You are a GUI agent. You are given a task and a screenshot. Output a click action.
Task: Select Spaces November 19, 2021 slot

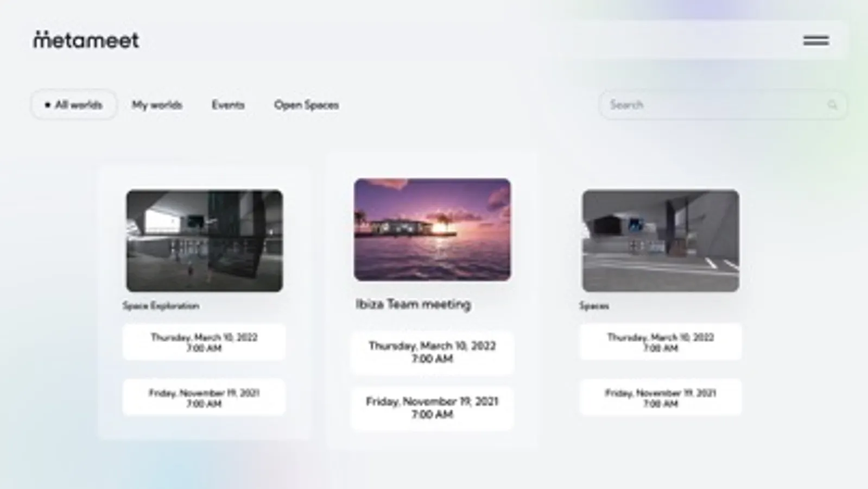[661, 398]
